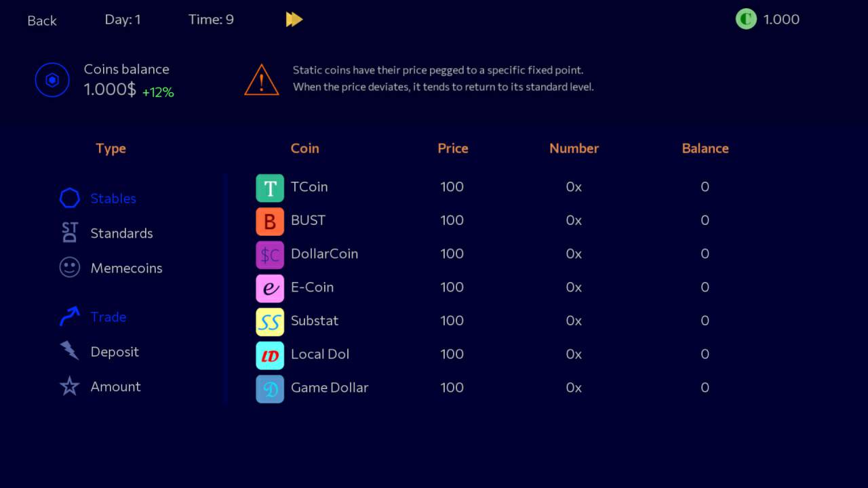This screenshot has width=868, height=488.
Task: Click the hexagon Coins balance icon
Action: [52, 80]
